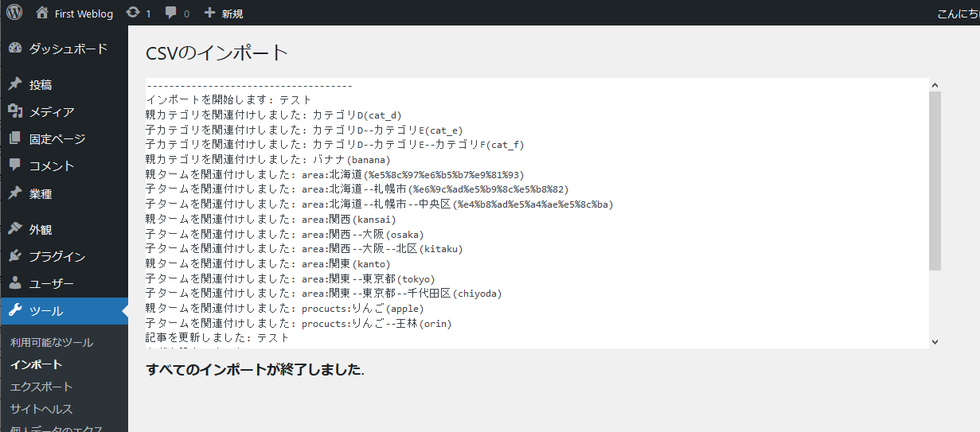This screenshot has height=432, width=980.
Task: Click the log line ending with 千代田区(chiyoda)
Action: pos(324,294)
